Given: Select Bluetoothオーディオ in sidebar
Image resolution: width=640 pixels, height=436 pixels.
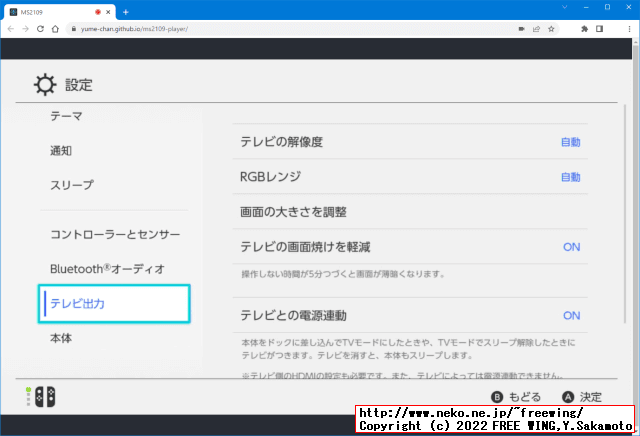Looking at the screenshot, I should point(107,269).
